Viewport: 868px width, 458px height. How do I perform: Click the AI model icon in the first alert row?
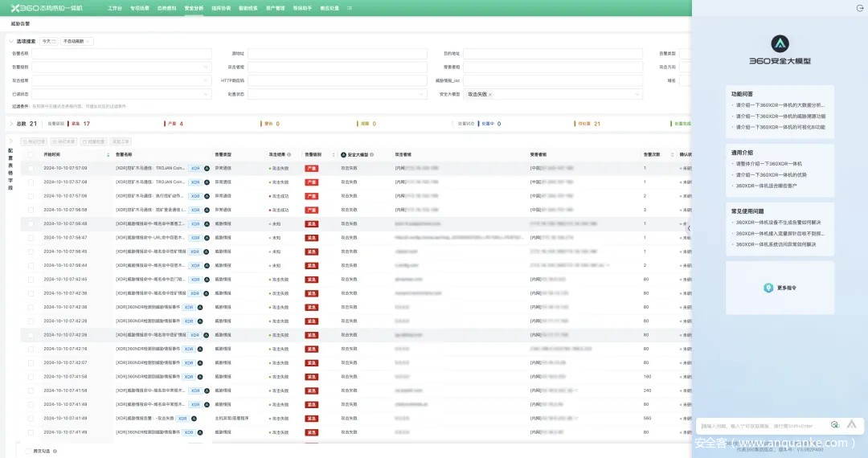coord(207,169)
